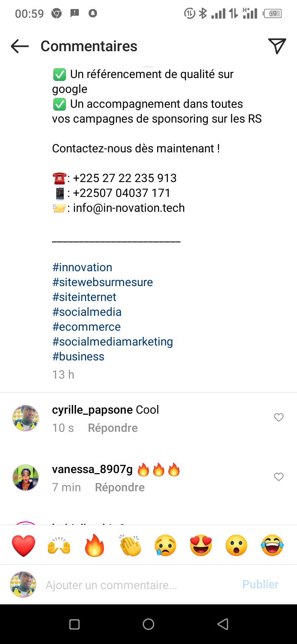This screenshot has height=644, width=297.
Task: Insert the crying sad face emoji
Action: coord(165,545)
